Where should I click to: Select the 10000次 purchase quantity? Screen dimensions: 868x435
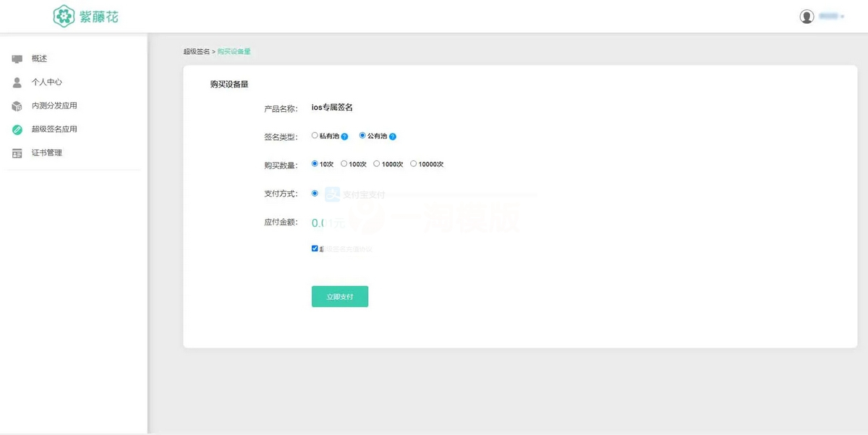pyautogui.click(x=414, y=163)
